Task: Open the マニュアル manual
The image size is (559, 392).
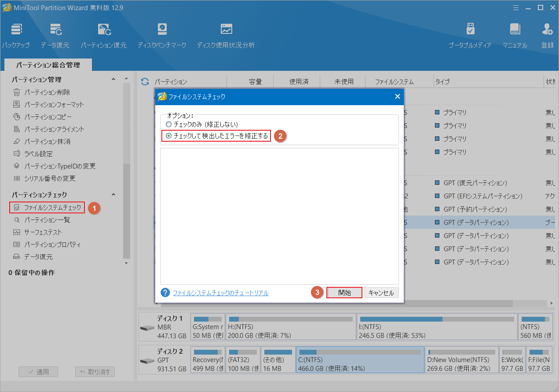Action: (515, 36)
